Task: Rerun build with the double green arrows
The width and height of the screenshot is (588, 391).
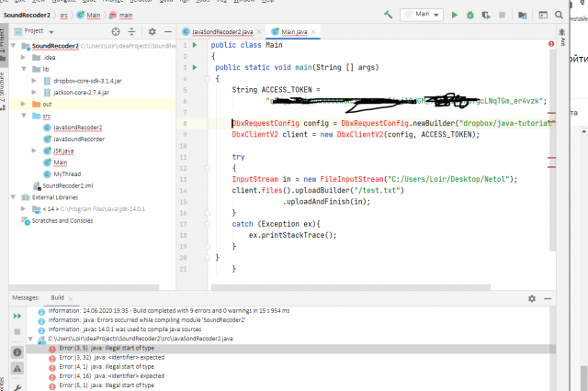Action: 17,316
